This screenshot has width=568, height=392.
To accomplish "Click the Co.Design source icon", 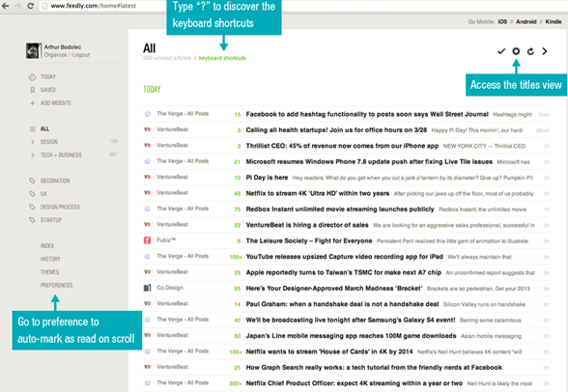I will pos(147,288).
